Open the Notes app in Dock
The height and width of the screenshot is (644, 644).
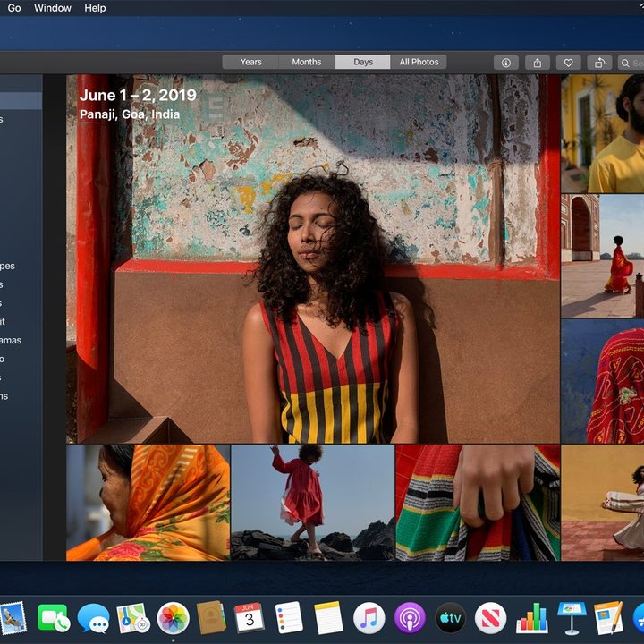click(x=328, y=618)
